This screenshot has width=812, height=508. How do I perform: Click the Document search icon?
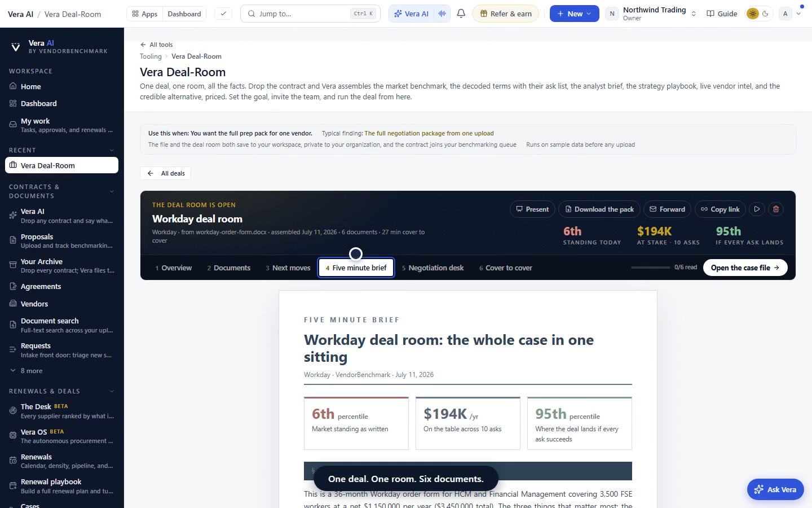click(x=13, y=325)
